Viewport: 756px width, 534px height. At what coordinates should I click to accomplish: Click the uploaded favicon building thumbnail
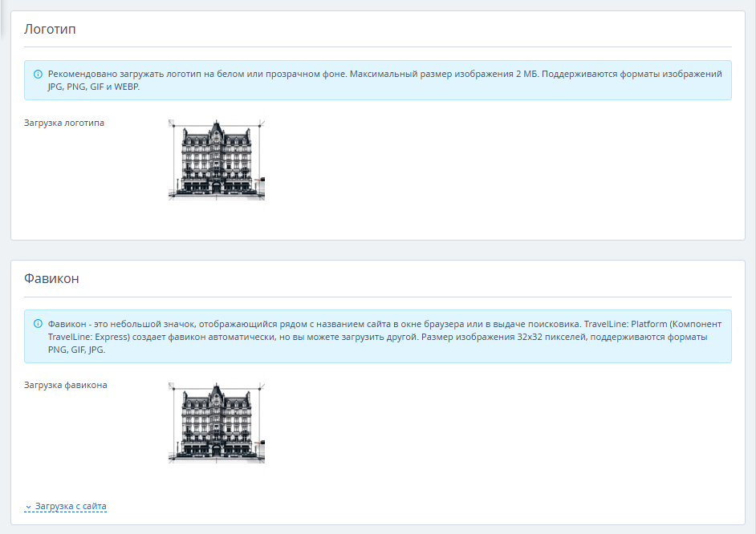pyautogui.click(x=217, y=423)
